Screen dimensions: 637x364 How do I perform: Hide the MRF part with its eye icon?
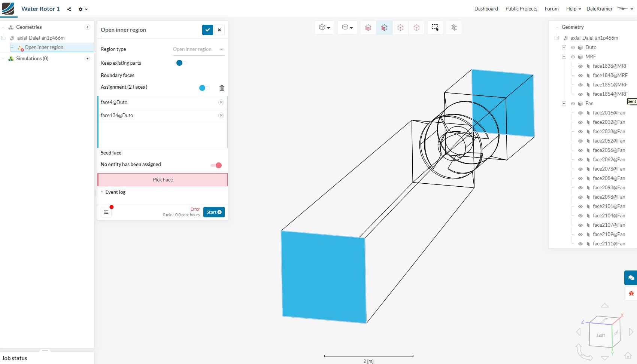click(x=573, y=57)
